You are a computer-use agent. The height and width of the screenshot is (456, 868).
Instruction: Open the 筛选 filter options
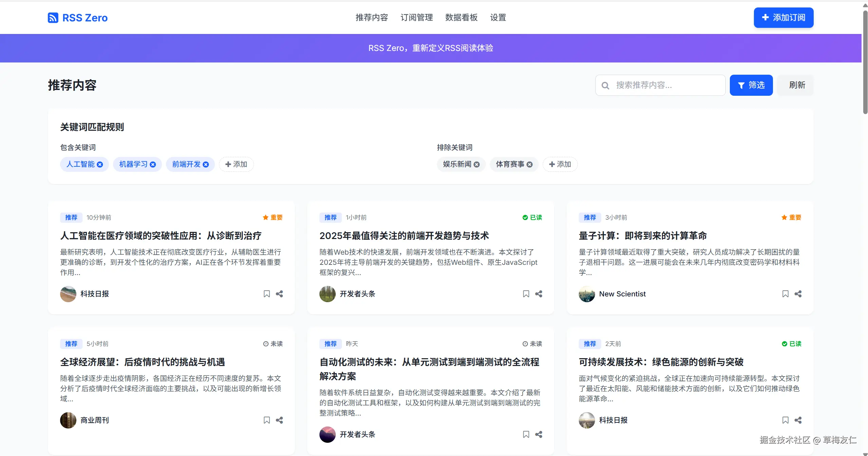click(x=751, y=85)
